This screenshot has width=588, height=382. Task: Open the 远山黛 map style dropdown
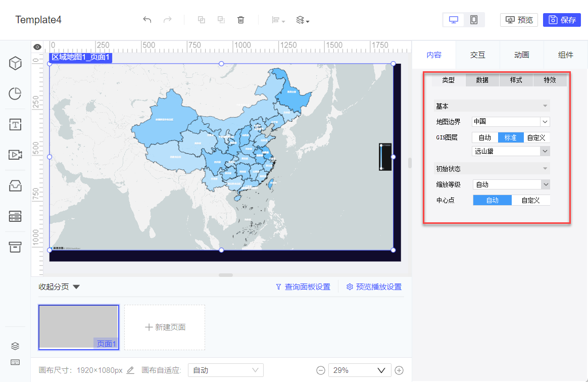[x=511, y=151]
